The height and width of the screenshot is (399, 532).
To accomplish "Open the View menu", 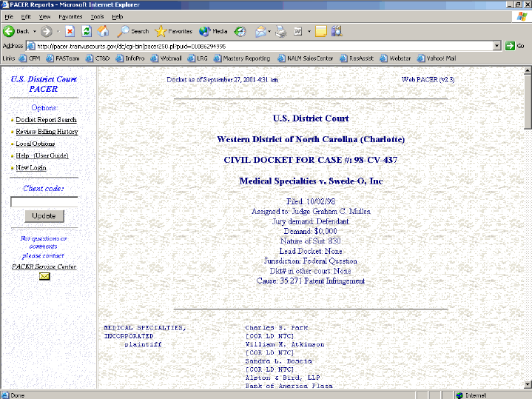I will pos(44,16).
